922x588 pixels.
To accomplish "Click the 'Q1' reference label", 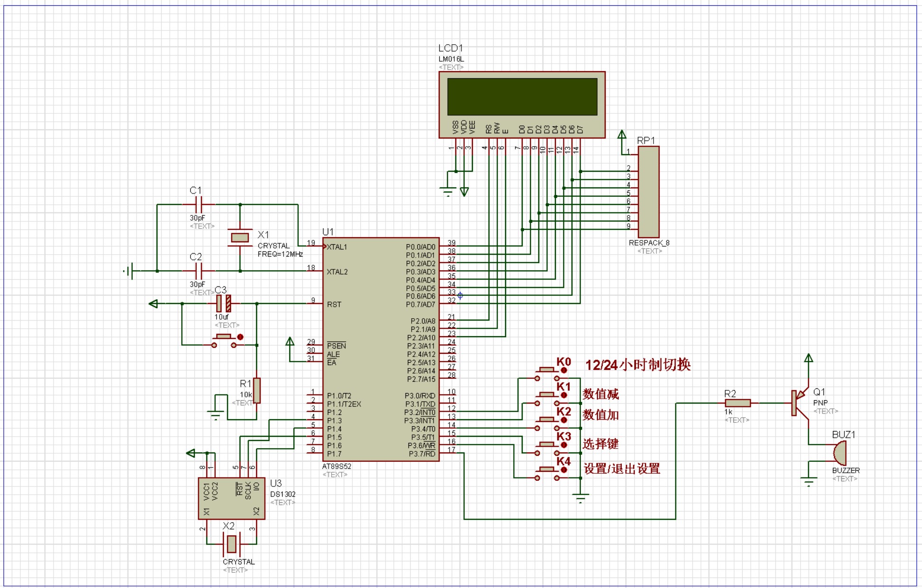I will pos(819,392).
